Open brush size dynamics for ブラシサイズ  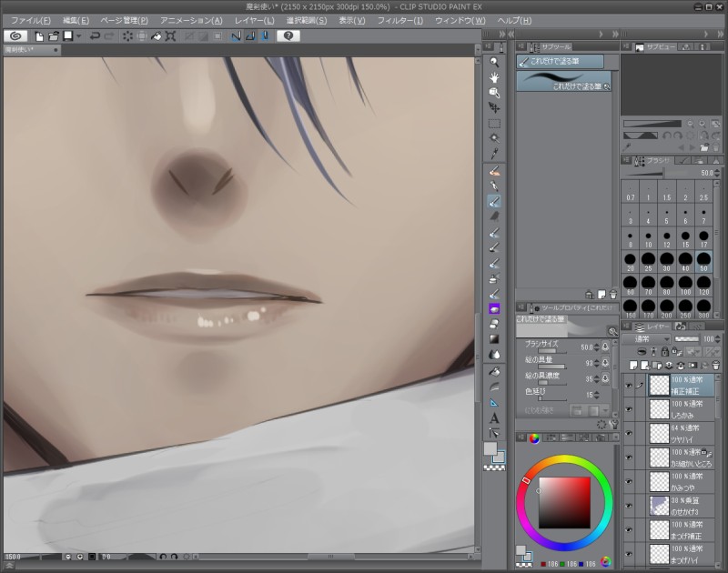[x=605, y=347]
